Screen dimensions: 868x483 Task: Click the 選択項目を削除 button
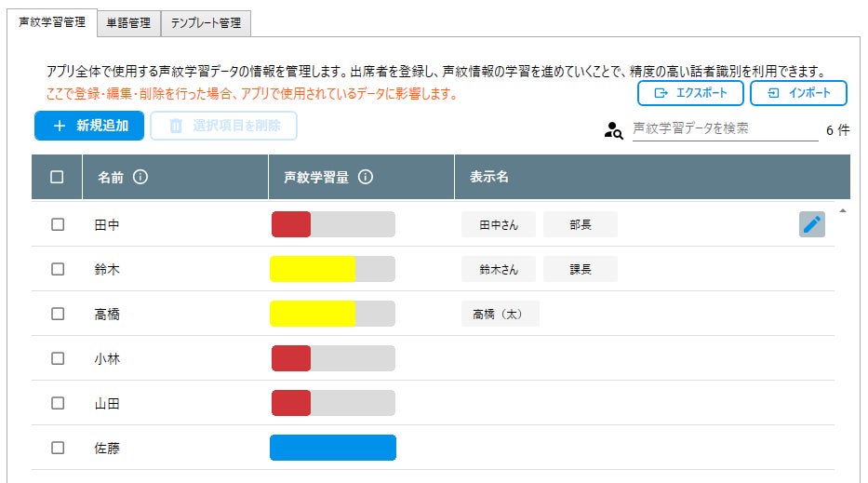[x=223, y=126]
